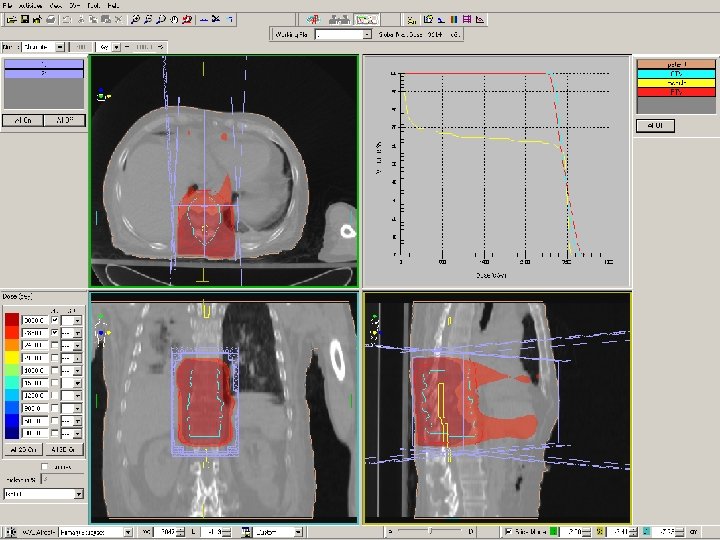Enable the third (orange) dose level checkbox

[x=55, y=345]
